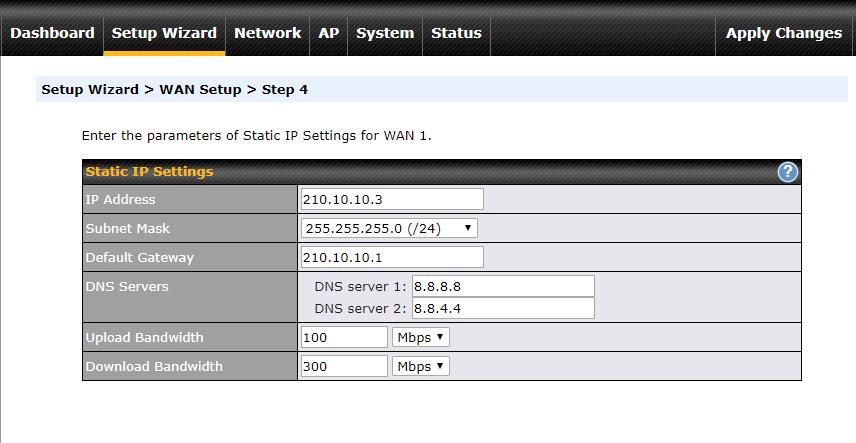Image resolution: width=856 pixels, height=443 pixels.
Task: Click the Setup Wizard breadcrumb text
Action: click(x=90, y=89)
